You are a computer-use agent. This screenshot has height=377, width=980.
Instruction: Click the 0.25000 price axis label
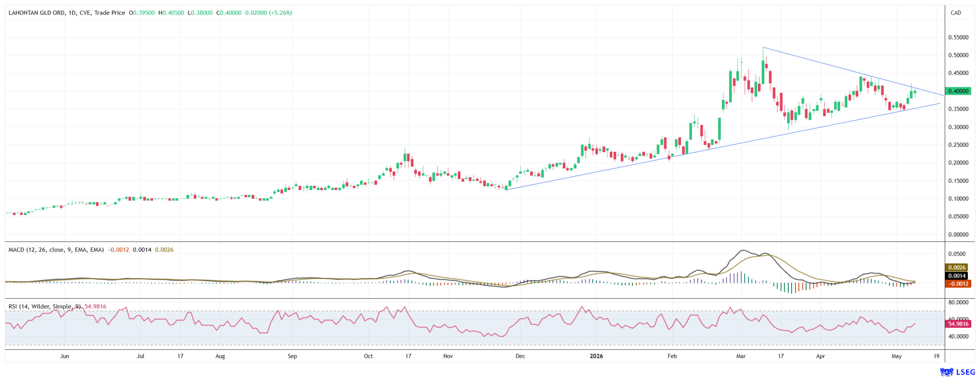[x=958, y=145]
